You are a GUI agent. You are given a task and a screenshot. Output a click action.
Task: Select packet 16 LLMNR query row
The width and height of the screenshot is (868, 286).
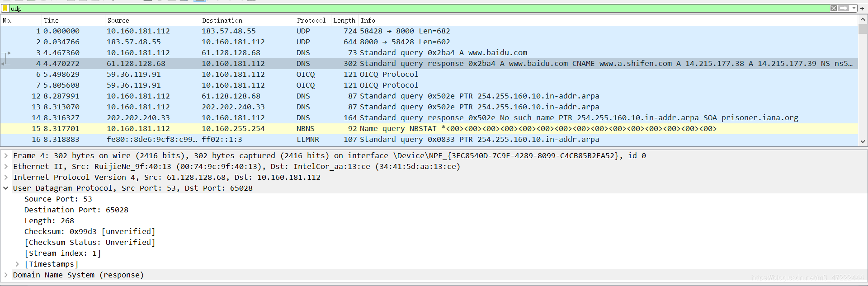point(429,140)
